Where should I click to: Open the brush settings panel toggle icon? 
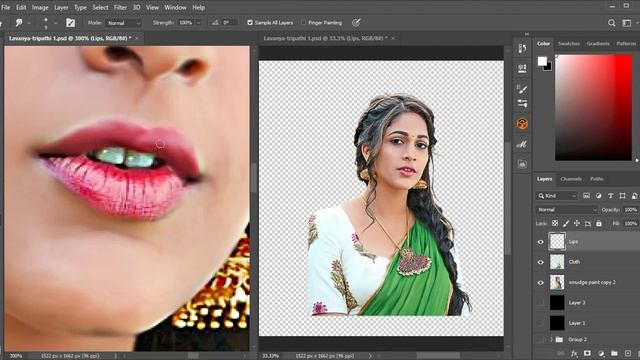[x=71, y=23]
